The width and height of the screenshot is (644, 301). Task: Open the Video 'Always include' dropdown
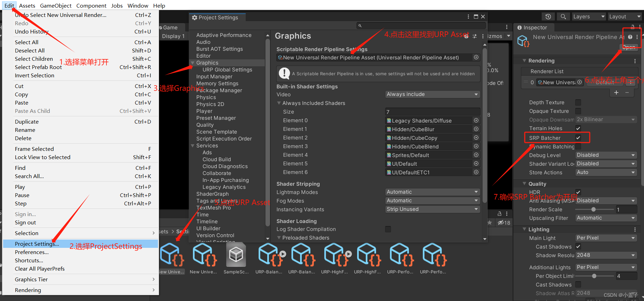(x=432, y=94)
